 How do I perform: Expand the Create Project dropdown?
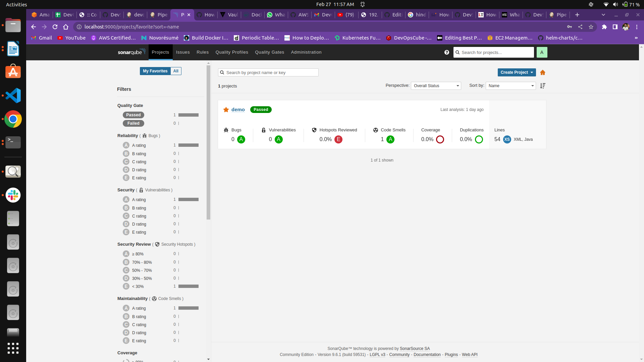pyautogui.click(x=517, y=72)
